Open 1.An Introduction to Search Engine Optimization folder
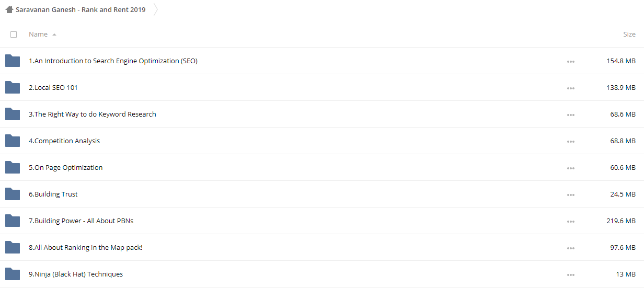Viewport: 644px width, 288px height. (113, 61)
